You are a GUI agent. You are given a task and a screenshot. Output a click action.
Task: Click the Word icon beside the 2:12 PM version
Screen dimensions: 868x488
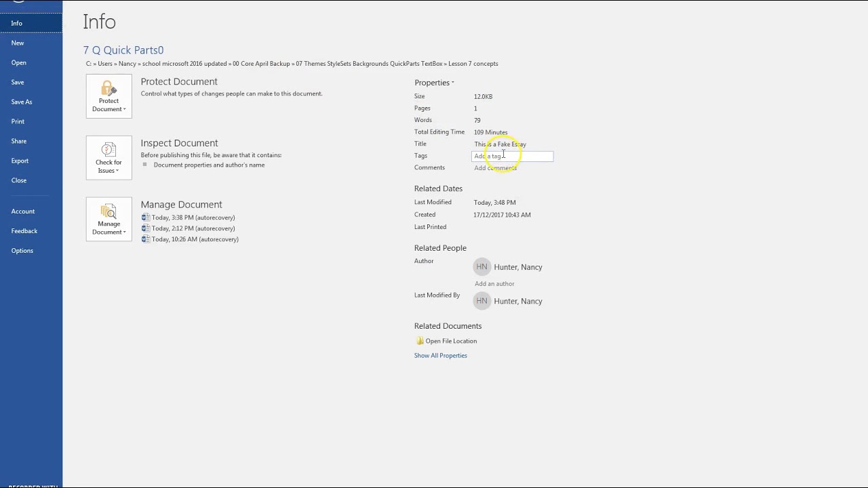tap(145, 228)
